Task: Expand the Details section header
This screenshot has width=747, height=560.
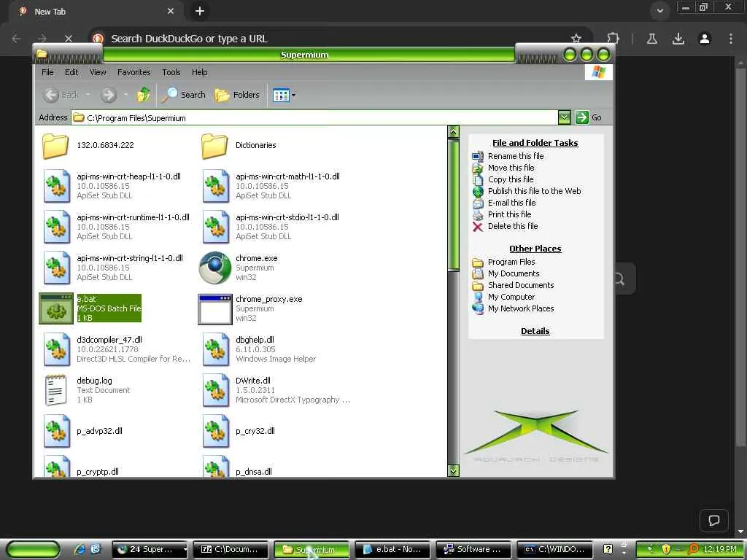Action: coord(535,331)
